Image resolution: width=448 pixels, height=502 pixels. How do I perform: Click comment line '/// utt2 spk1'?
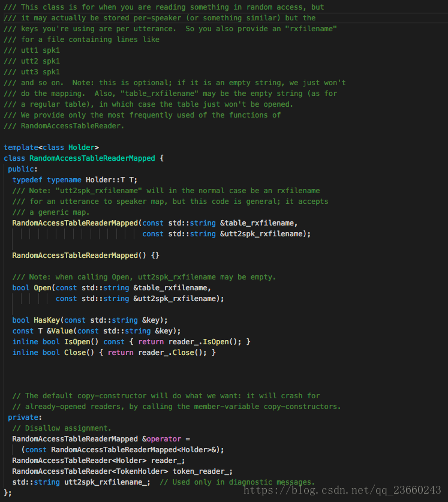point(32,61)
